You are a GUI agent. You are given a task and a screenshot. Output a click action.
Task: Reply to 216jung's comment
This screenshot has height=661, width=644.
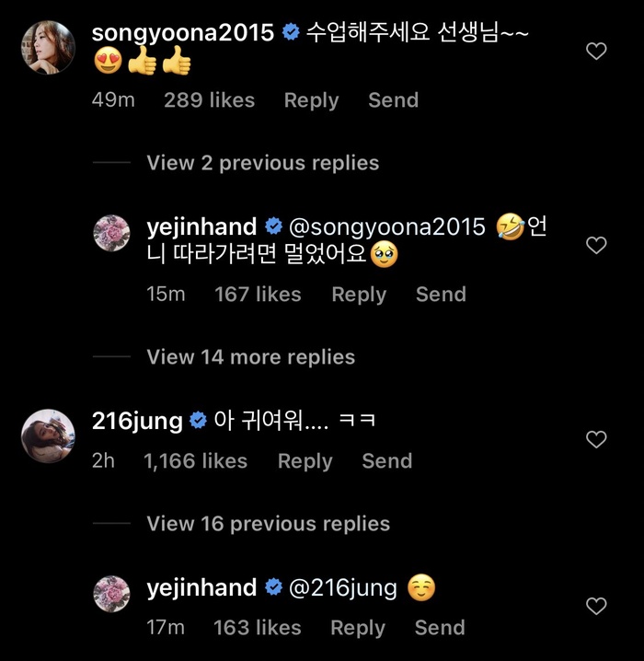(x=305, y=461)
